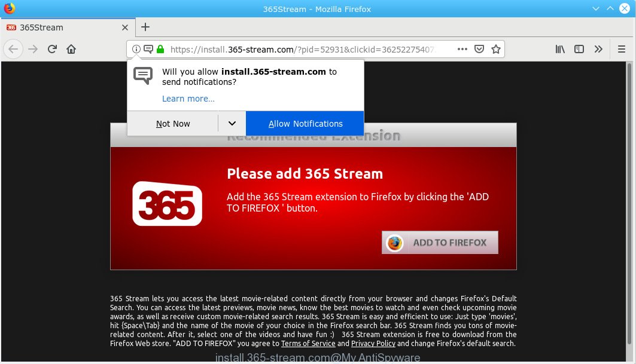Expand the Not Now dropdown arrow
The height and width of the screenshot is (364, 636).
tap(232, 124)
